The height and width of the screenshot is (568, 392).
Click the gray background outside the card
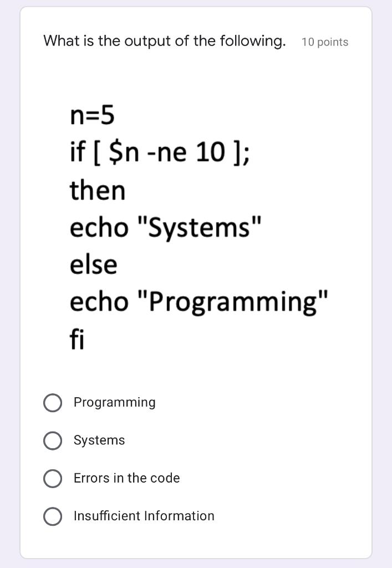9,284
